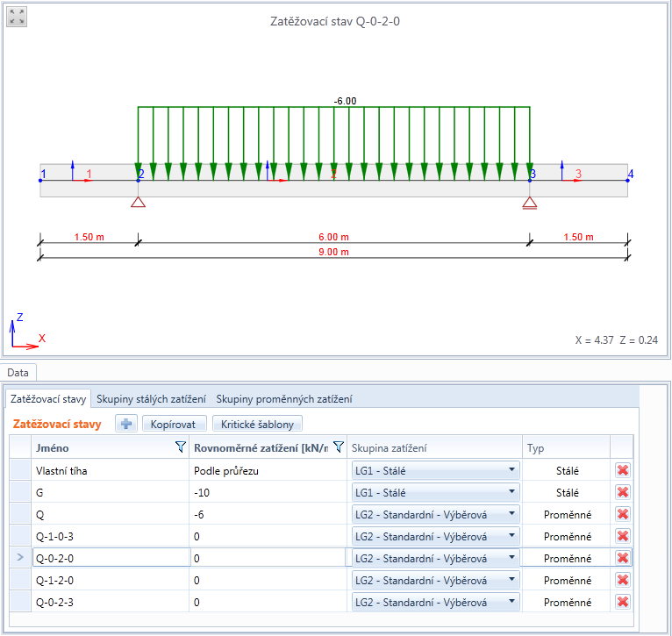Edit the Q-0-2-0 name field
This screenshot has height=636, width=672.
[x=111, y=558]
